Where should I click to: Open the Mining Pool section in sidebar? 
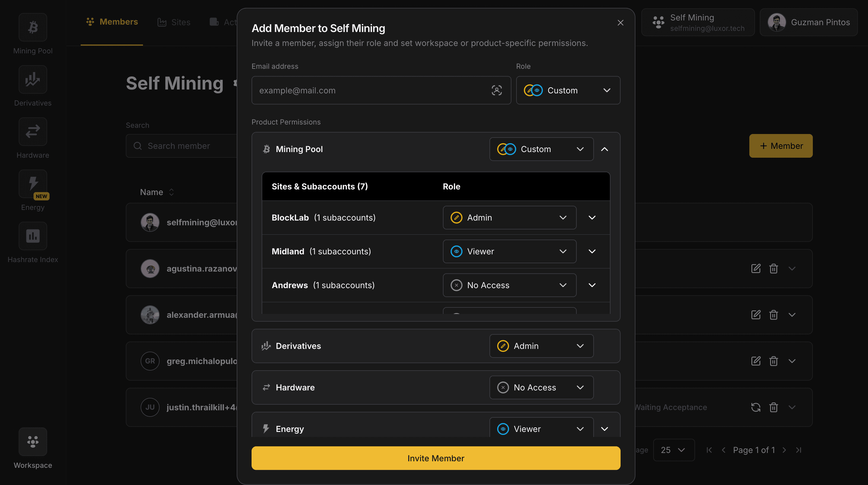point(33,27)
